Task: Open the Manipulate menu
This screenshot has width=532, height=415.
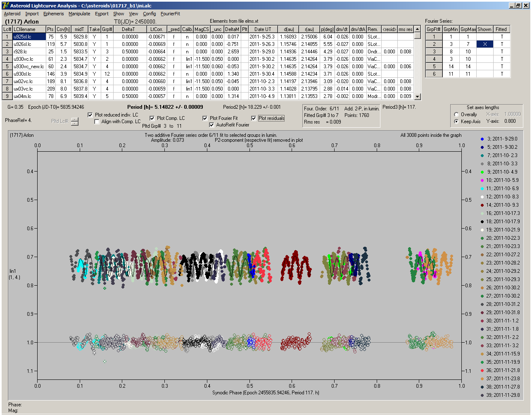Action: click(79, 14)
